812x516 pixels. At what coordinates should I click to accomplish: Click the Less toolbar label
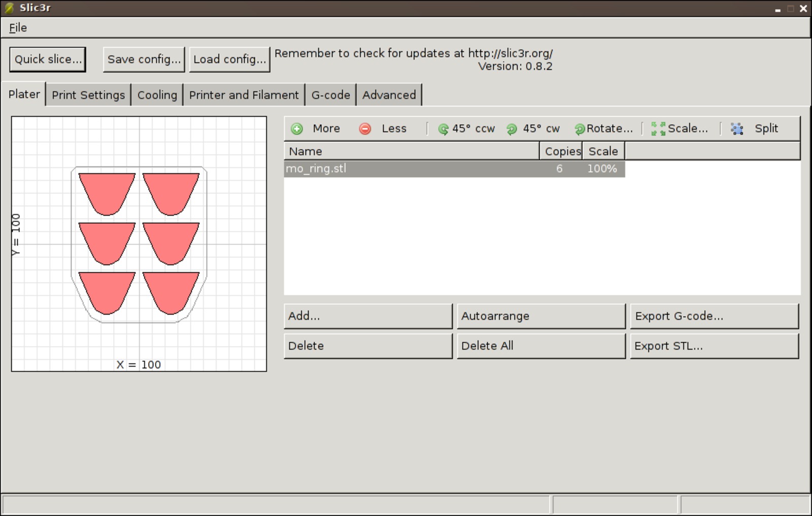click(x=394, y=129)
